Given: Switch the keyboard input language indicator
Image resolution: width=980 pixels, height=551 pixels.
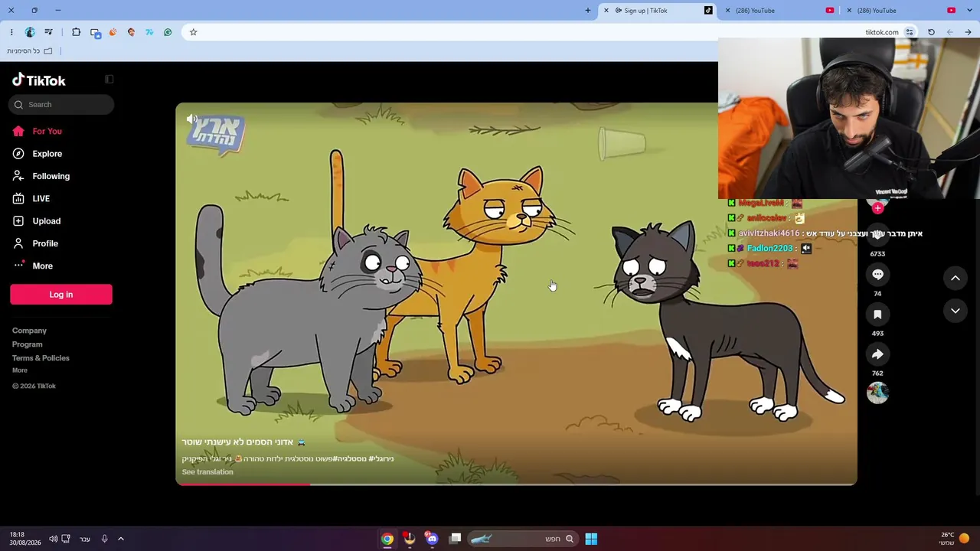Looking at the screenshot, I should point(85,539).
